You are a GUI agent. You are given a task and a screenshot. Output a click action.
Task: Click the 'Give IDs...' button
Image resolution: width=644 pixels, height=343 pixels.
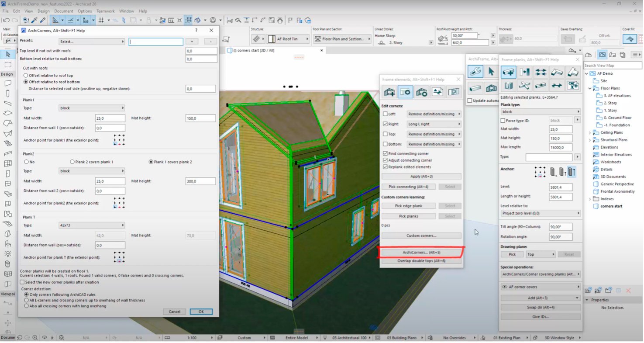coord(541,316)
